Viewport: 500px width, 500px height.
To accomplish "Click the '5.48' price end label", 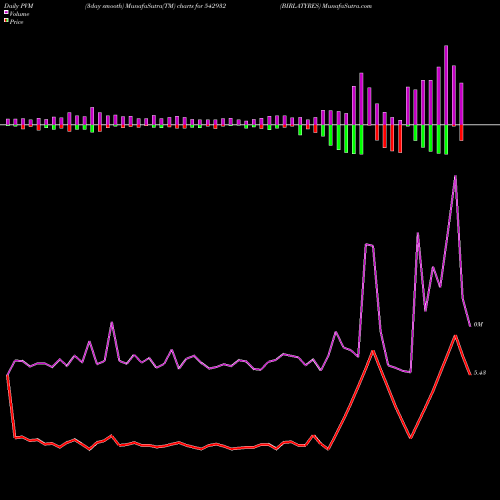I will (x=480, y=373).
